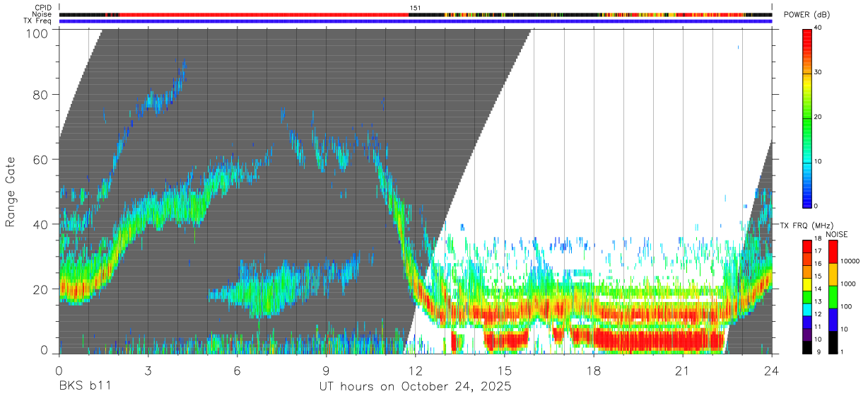Click the TX FRQ (MHz) legend title
The width and height of the screenshot is (868, 401).
point(806,225)
